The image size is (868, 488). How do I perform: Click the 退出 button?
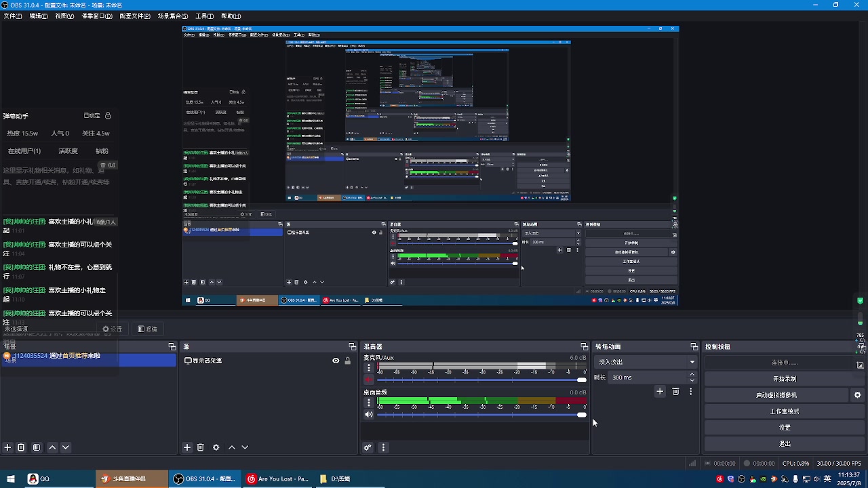(785, 444)
